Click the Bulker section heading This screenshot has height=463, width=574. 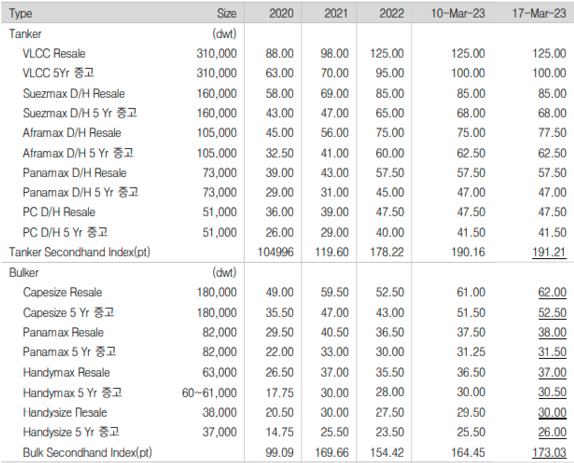pos(24,273)
